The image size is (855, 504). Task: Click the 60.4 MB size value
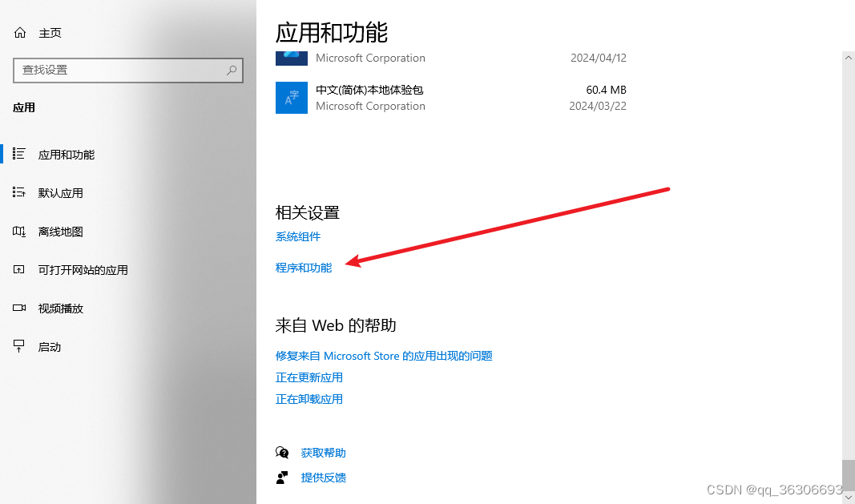pyautogui.click(x=606, y=90)
